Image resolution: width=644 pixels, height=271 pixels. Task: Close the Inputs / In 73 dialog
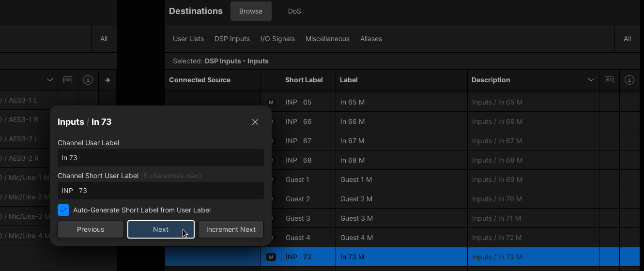tap(255, 122)
